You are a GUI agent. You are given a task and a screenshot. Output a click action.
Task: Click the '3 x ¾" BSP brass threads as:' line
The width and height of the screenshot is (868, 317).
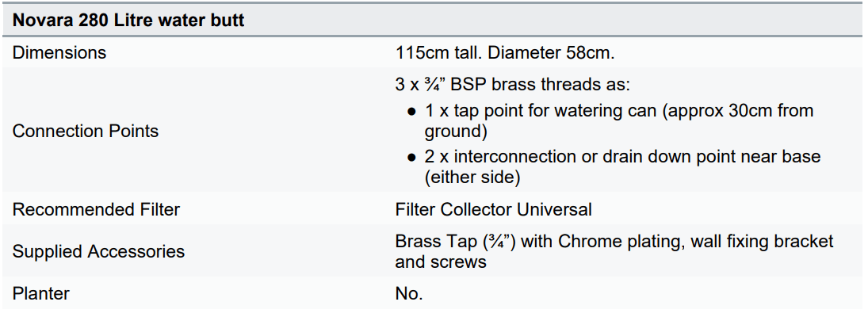(512, 85)
